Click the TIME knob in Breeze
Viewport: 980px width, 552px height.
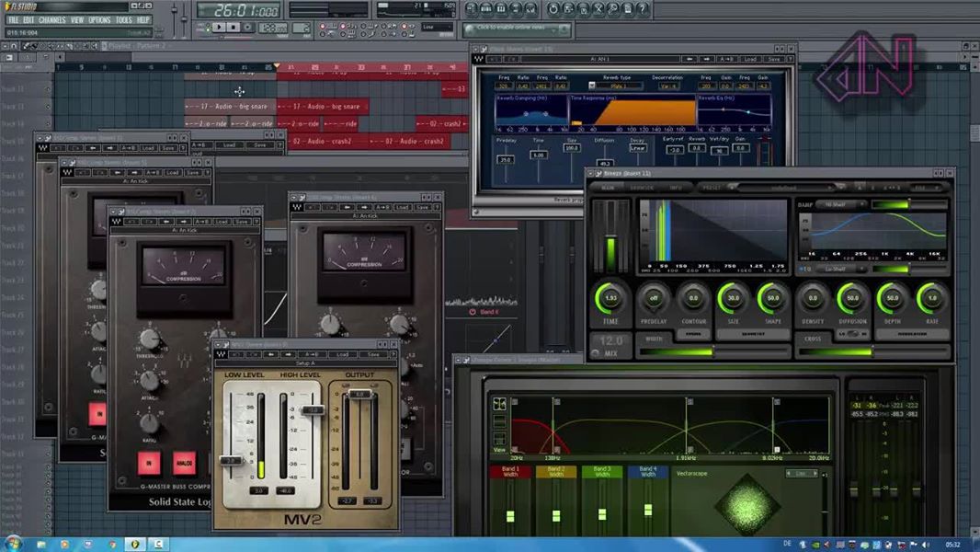click(x=610, y=298)
